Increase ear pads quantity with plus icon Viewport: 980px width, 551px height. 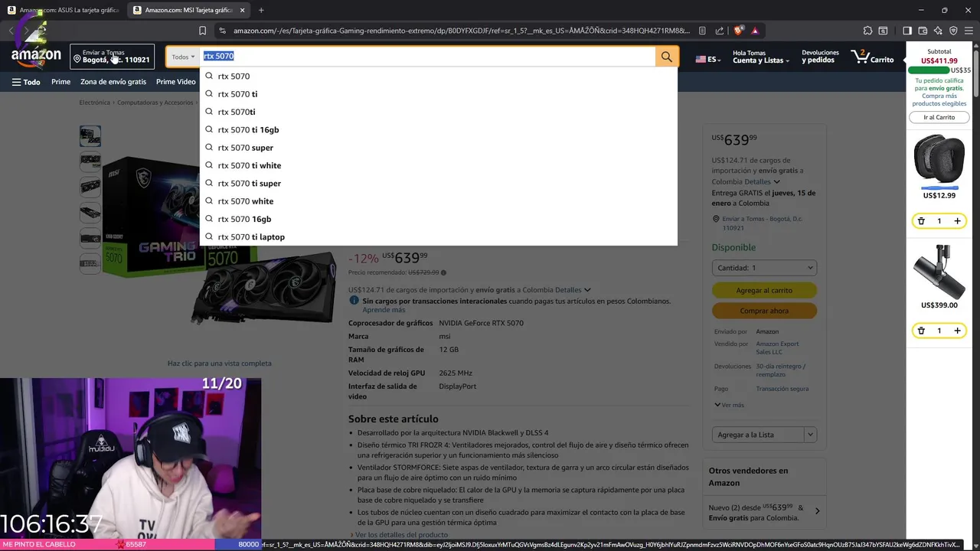click(957, 221)
